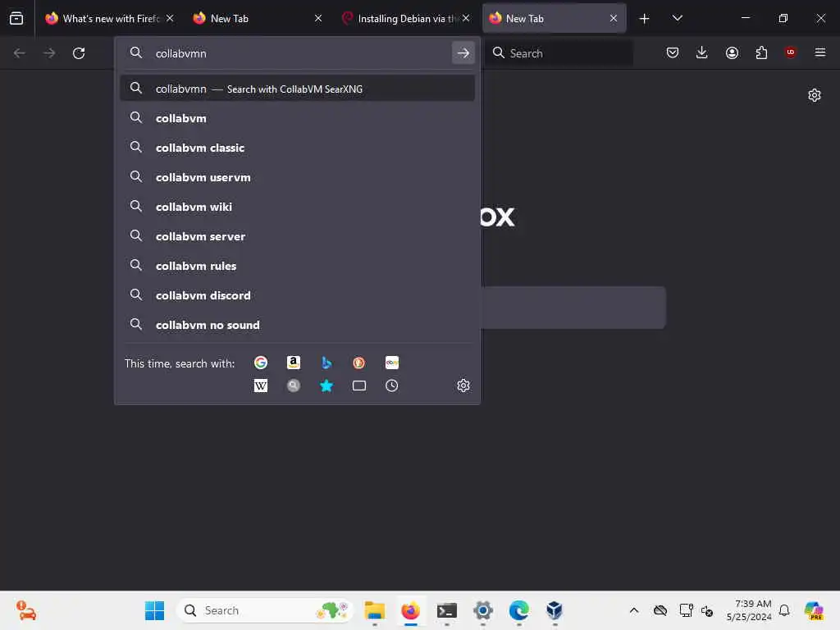The width and height of the screenshot is (840, 630).
Task: Choose suggestion 'collabvm wiki'
Action: tap(297, 207)
